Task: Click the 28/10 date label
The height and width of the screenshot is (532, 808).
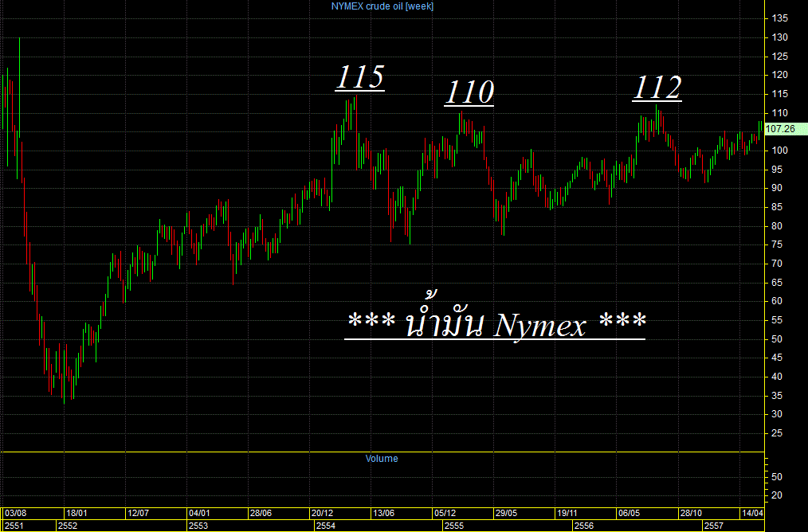Action: pos(691,514)
